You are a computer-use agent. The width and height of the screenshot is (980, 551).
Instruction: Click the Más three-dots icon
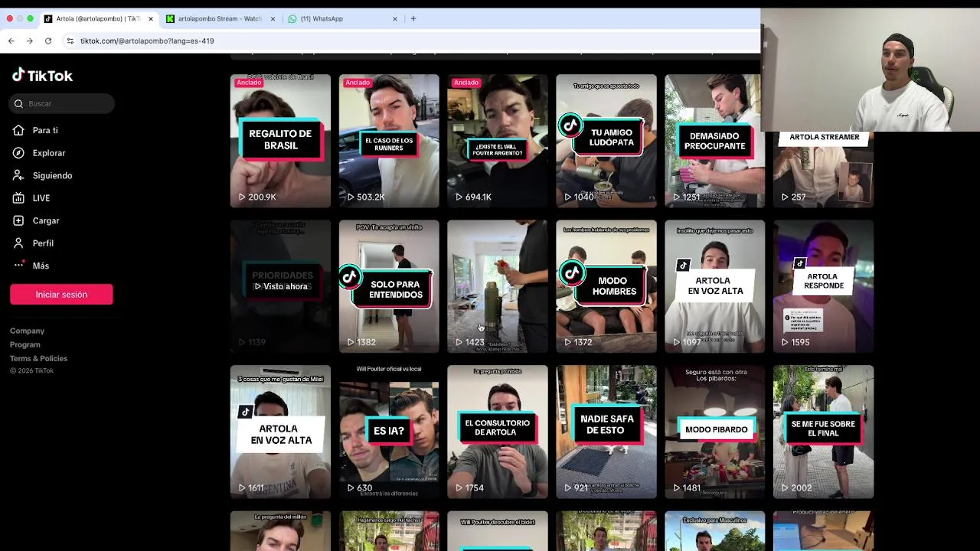click(x=18, y=266)
